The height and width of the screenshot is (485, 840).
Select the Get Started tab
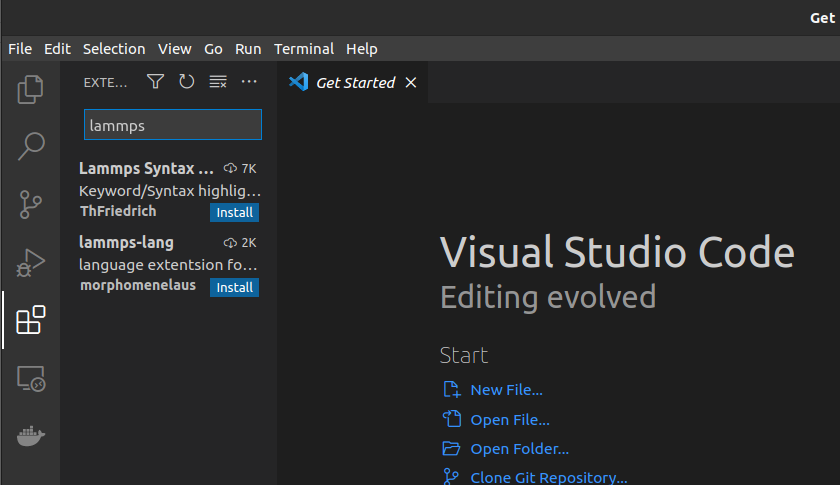click(x=352, y=82)
